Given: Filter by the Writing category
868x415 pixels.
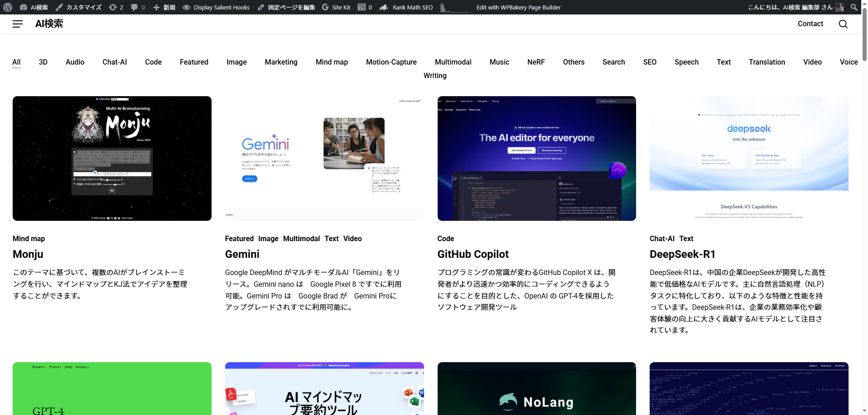Looking at the screenshot, I should pyautogui.click(x=435, y=75).
